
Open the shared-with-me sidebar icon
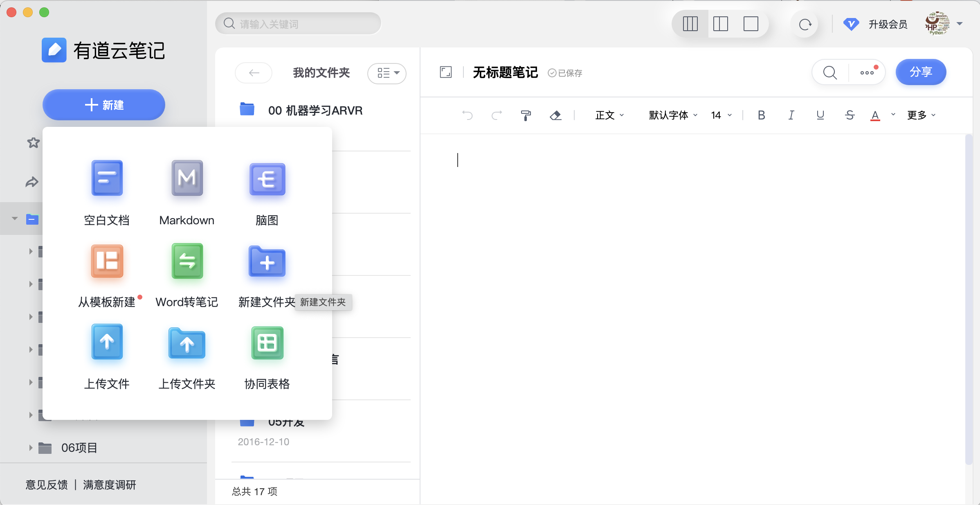pyautogui.click(x=32, y=182)
